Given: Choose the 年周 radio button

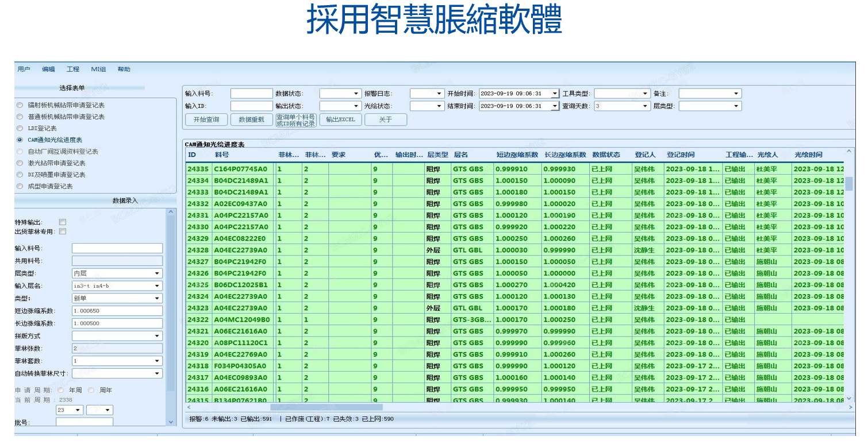Looking at the screenshot, I should point(61,390).
